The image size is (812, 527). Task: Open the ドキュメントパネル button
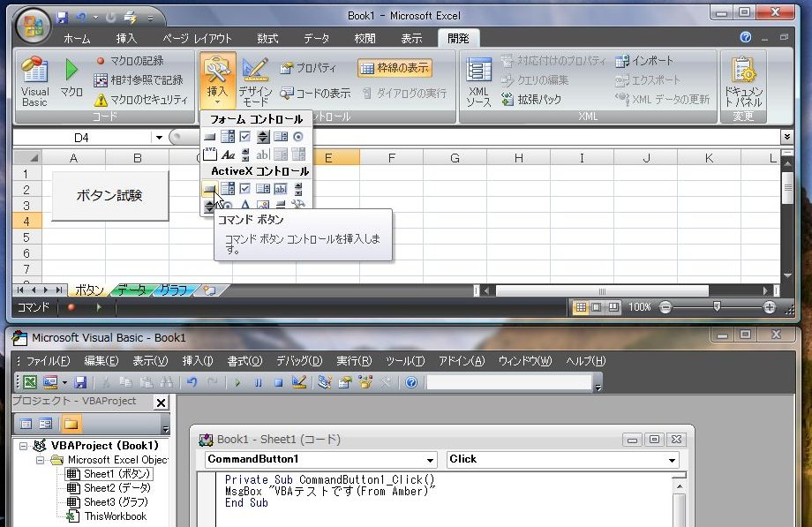pos(743,82)
